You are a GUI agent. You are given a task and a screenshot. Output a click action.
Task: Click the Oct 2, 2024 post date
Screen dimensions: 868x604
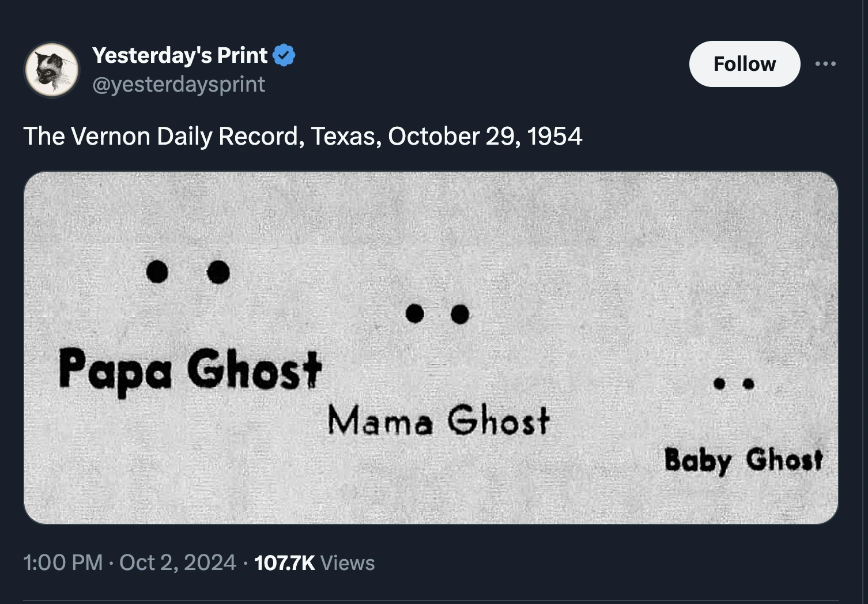pyautogui.click(x=178, y=563)
